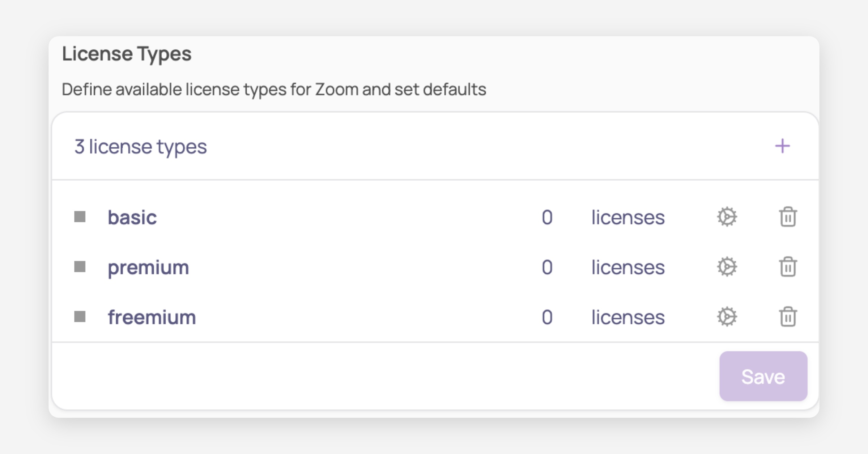Open settings gear for premium license
This screenshot has width=868, height=454.
click(x=727, y=267)
